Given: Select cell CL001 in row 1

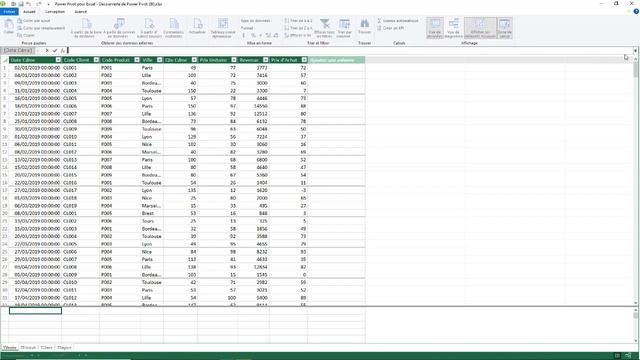Looking at the screenshot, I should tap(80, 68).
